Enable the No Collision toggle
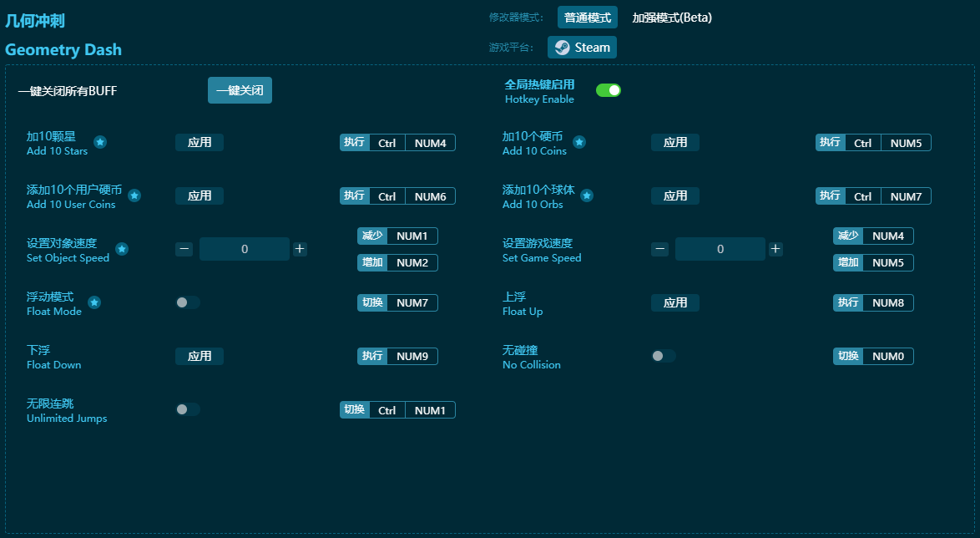This screenshot has height=538, width=980. [664, 356]
